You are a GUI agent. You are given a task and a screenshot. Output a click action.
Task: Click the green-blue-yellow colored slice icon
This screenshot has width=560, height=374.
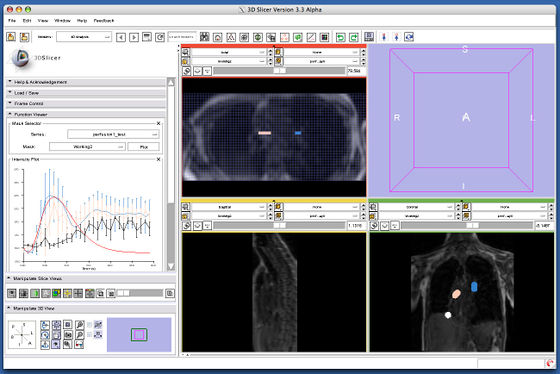coord(56,294)
